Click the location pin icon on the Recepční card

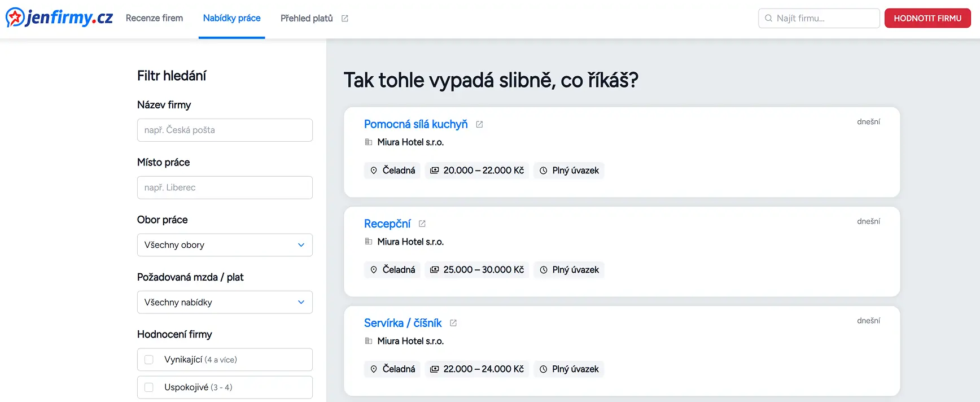[x=374, y=269]
